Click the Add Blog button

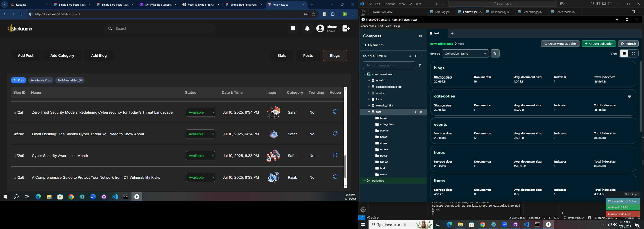point(99,55)
